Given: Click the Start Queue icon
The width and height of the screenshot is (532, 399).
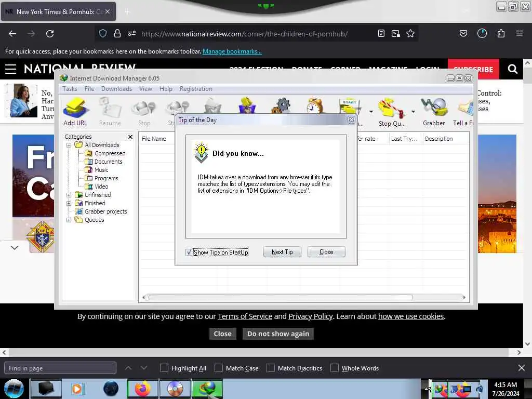Looking at the screenshot, I should point(350,105).
